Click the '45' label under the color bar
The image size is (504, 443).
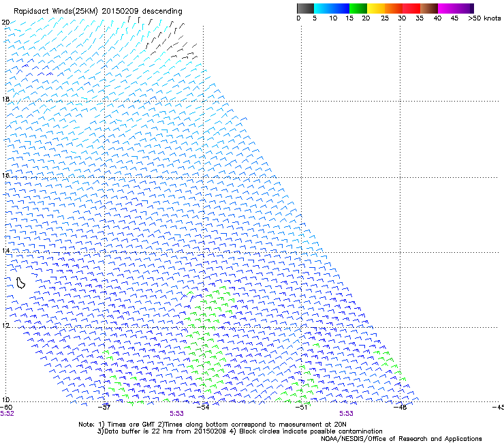pos(454,18)
